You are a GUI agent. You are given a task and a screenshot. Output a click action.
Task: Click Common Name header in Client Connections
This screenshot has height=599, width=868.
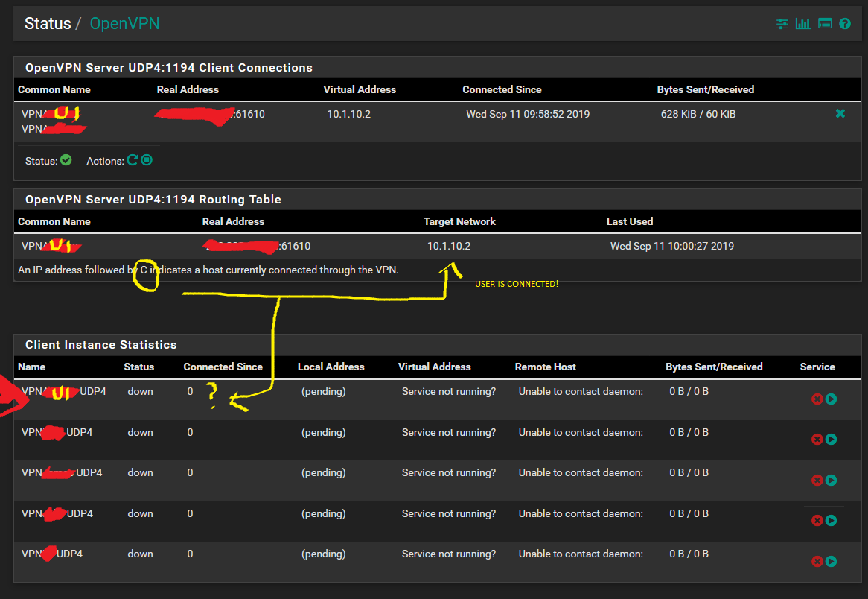click(x=54, y=89)
